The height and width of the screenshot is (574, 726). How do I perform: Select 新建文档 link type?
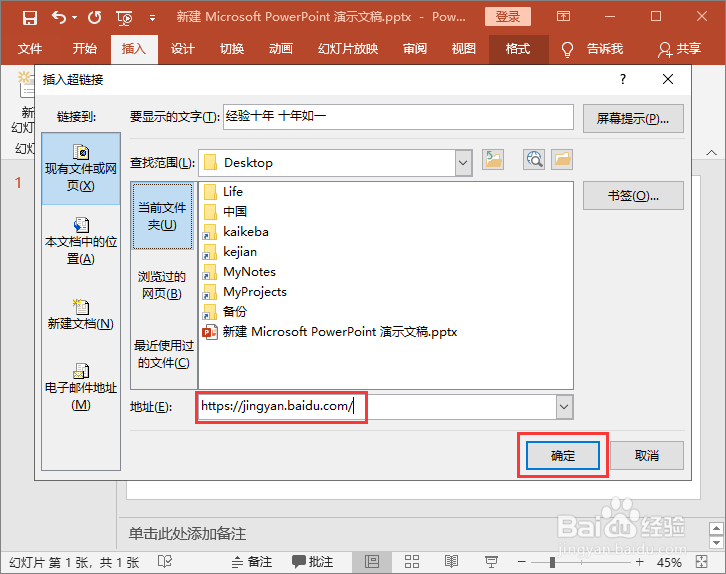[81, 315]
